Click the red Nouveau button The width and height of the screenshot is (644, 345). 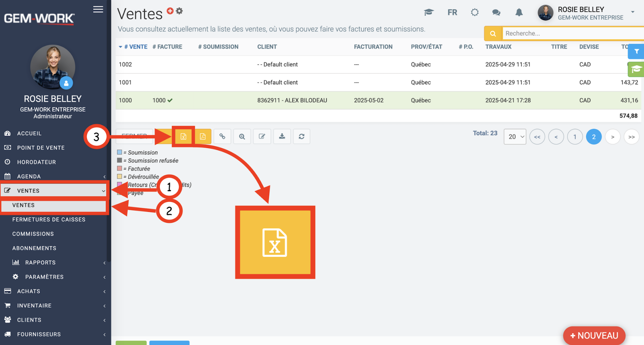[594, 336]
